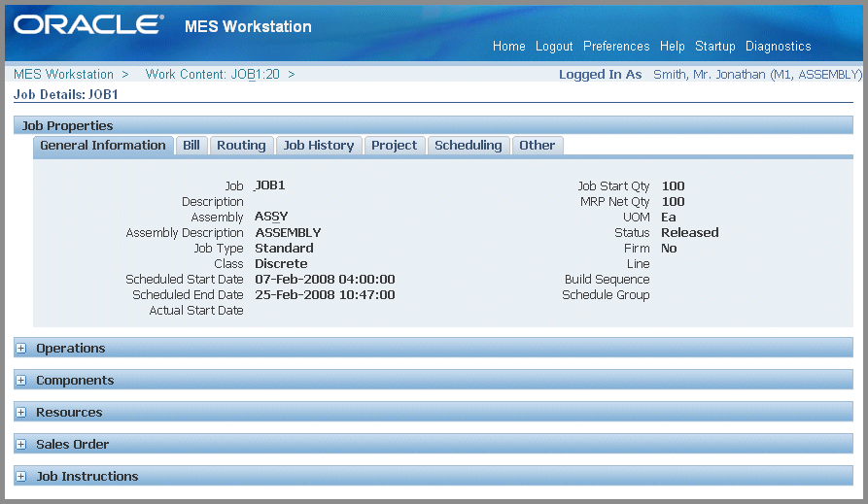Click the Job Details: JOB1 heading

[x=66, y=94]
